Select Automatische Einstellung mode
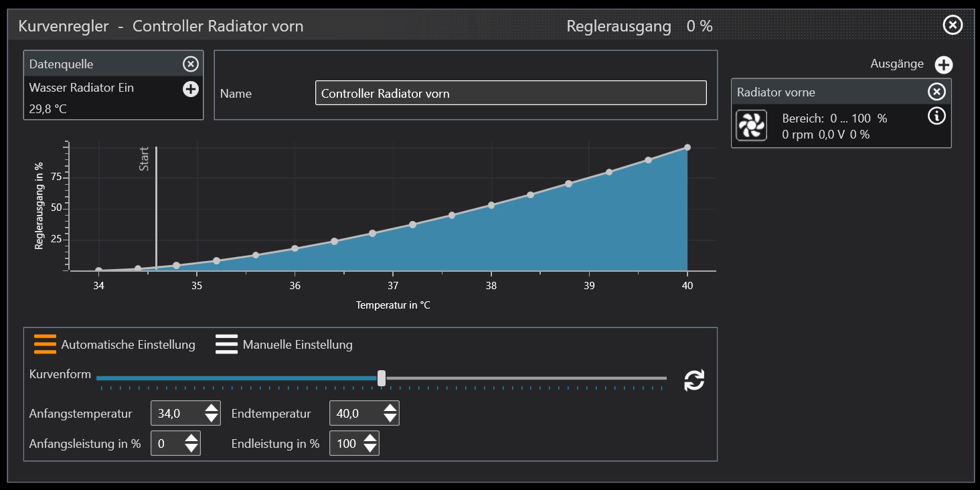Viewport: 980px width, 490px height. pos(46,344)
